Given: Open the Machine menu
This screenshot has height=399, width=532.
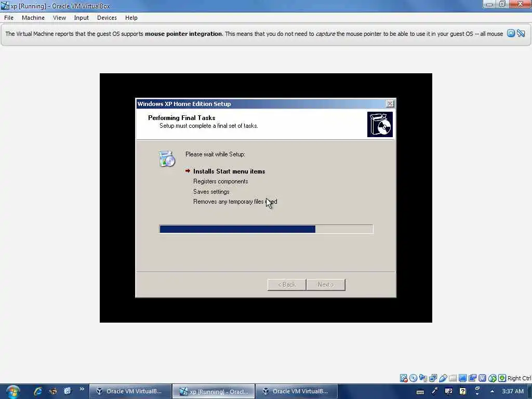Looking at the screenshot, I should (x=33, y=18).
